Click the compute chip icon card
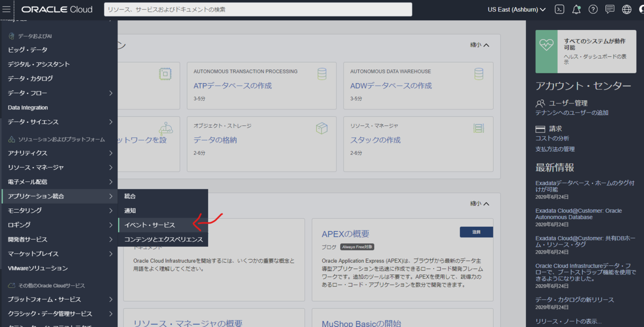 tap(165, 73)
